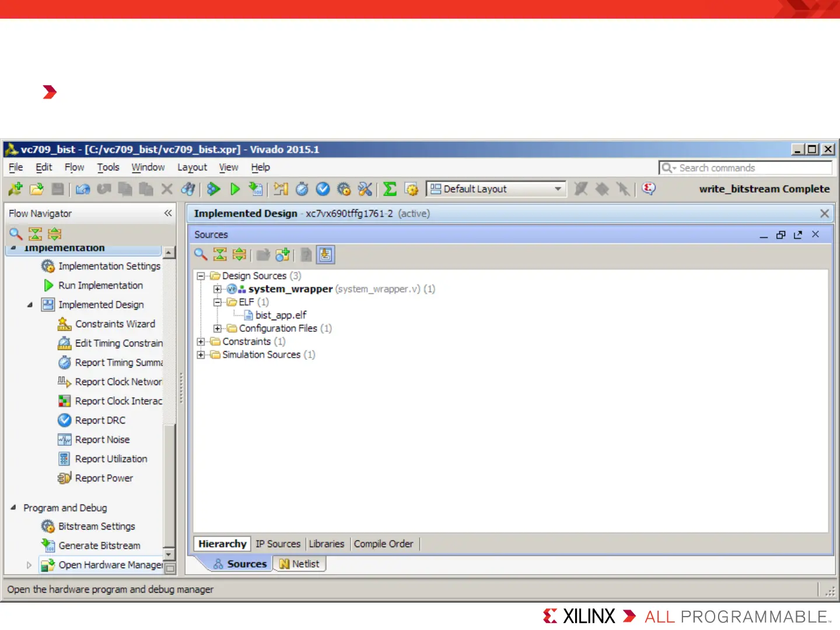Click Collapse All icon in Sources toolbar

[x=220, y=254]
